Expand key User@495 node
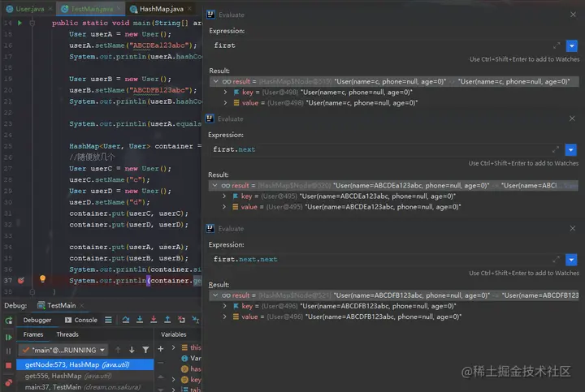Image resolution: width=585 pixels, height=392 pixels. point(224,196)
